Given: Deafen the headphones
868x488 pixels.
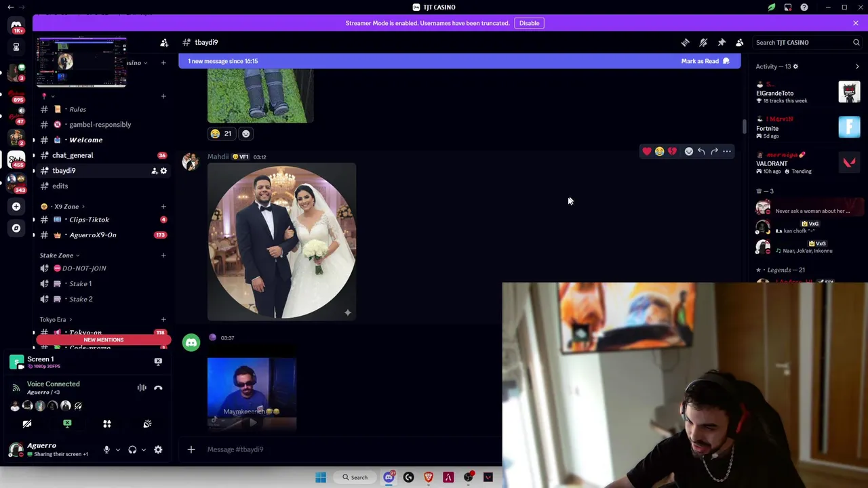Looking at the screenshot, I should [x=132, y=449].
